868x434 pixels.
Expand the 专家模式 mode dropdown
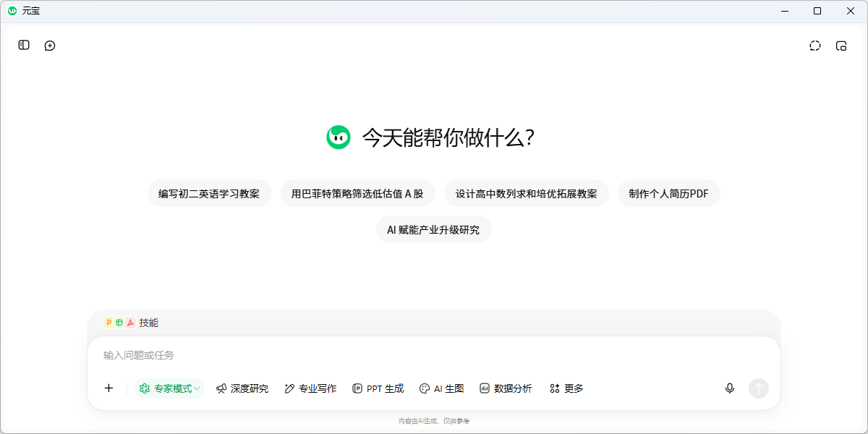pyautogui.click(x=169, y=388)
